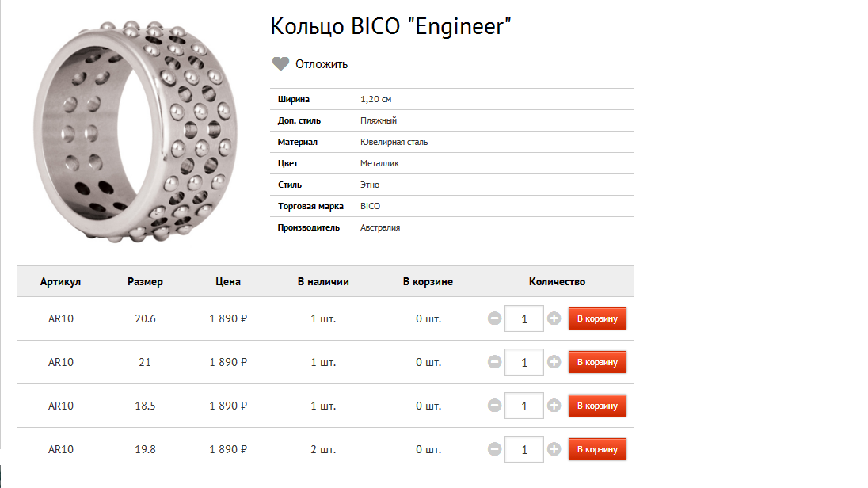Add size 21 ring to cart
This screenshot has height=488, width=868.
(x=597, y=362)
